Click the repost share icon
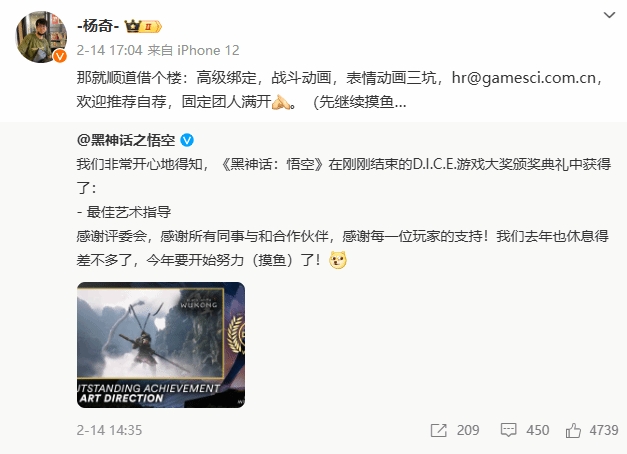Screen dimensions: 627x454 pos(439,430)
